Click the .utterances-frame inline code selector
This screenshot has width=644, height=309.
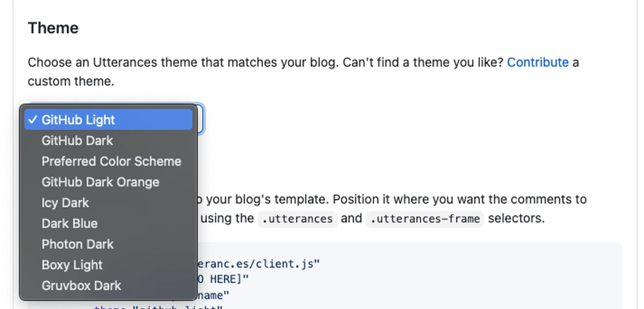(425, 219)
